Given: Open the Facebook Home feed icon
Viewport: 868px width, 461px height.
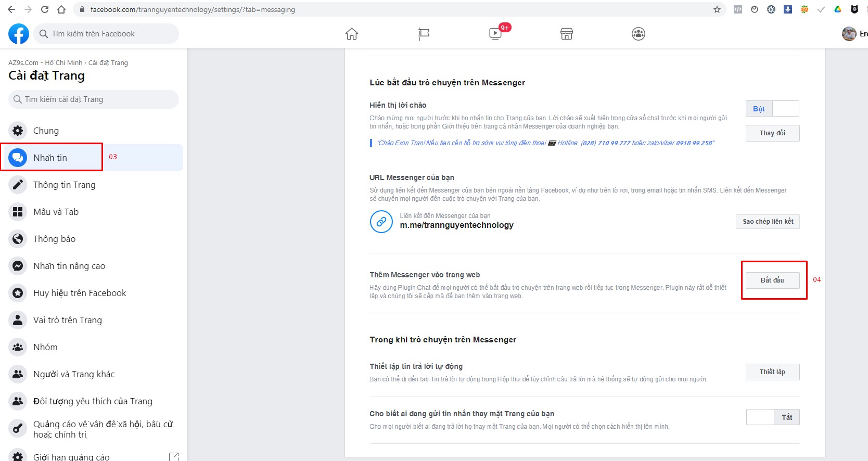Looking at the screenshot, I should (x=352, y=34).
